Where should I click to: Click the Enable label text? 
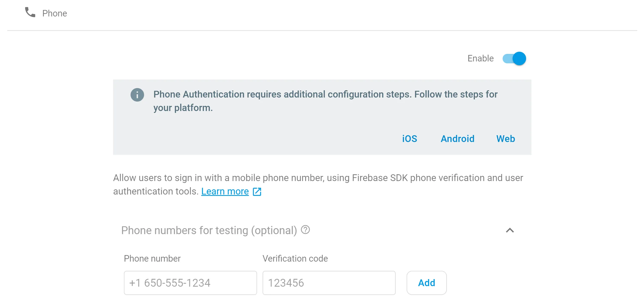click(480, 58)
